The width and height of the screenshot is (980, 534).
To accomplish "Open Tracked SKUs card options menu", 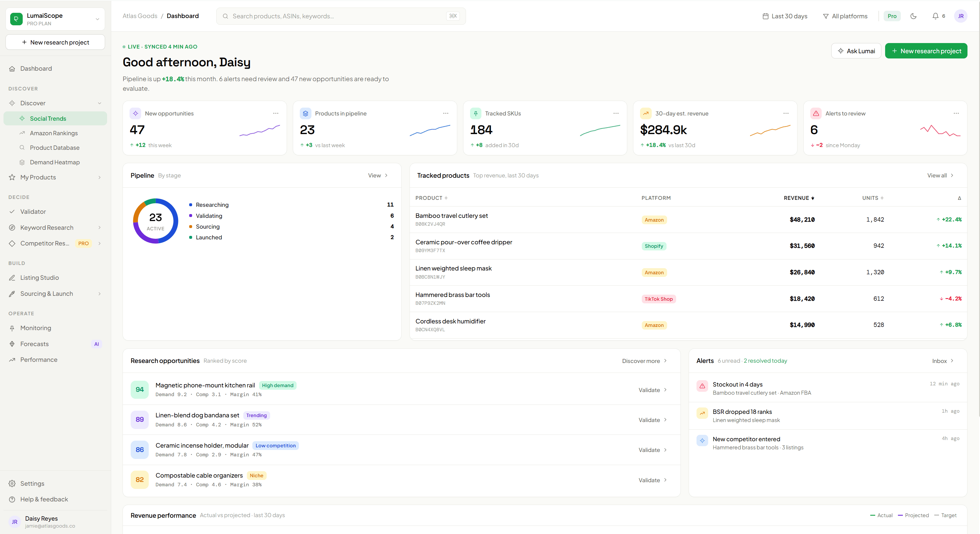I will pos(616,113).
